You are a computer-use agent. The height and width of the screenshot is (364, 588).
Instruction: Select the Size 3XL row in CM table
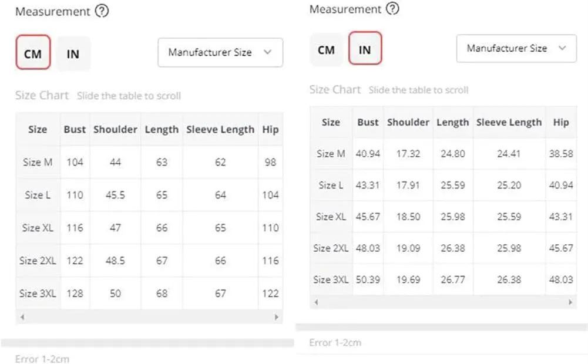149,294
